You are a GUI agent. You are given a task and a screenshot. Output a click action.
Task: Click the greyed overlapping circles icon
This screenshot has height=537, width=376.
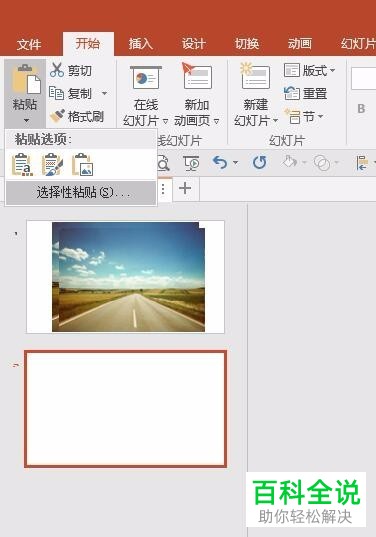322,163
